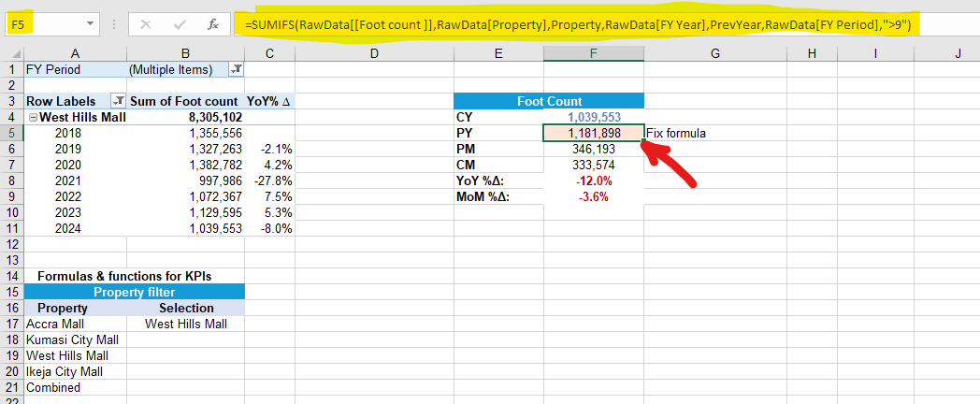Click the Selection column header cell
980x404 pixels.
pos(186,308)
